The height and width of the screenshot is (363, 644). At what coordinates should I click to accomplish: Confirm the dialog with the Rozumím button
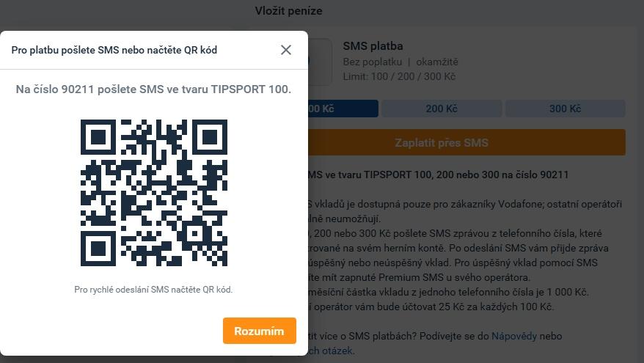pyautogui.click(x=260, y=331)
